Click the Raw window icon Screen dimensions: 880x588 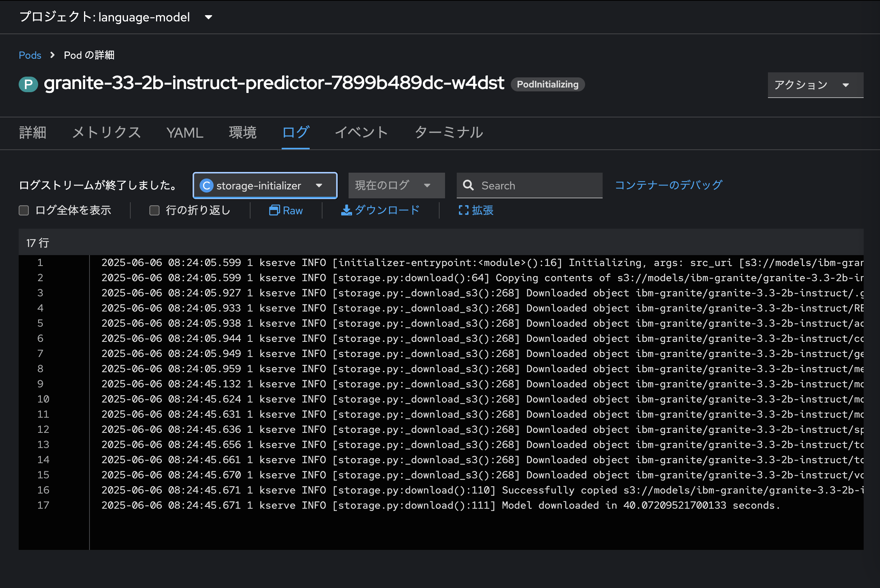point(274,210)
